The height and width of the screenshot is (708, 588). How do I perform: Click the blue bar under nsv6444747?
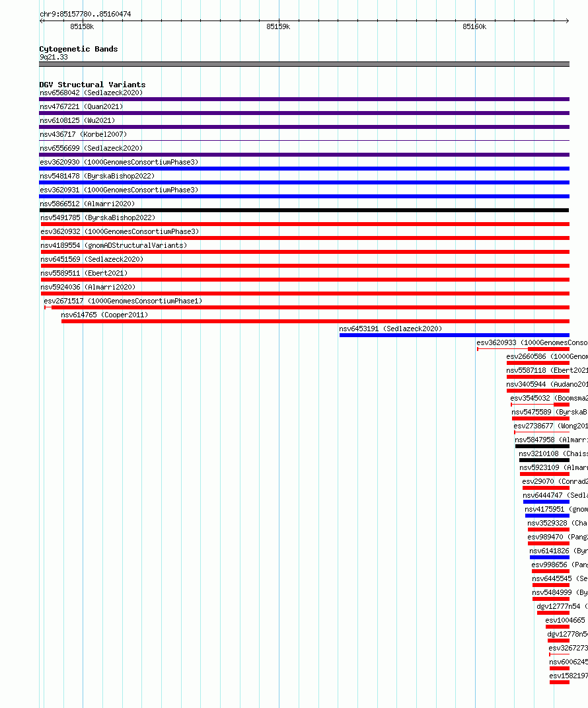coord(546,502)
